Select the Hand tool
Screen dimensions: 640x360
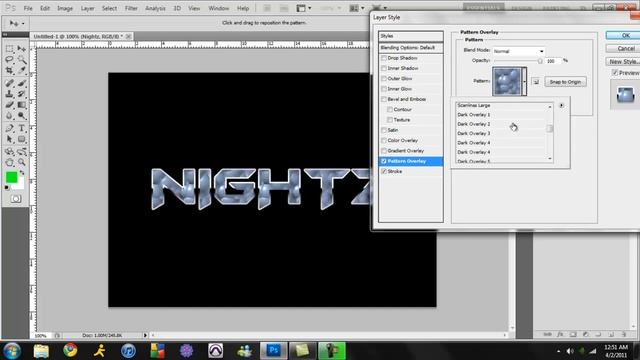pyautogui.click(x=9, y=162)
